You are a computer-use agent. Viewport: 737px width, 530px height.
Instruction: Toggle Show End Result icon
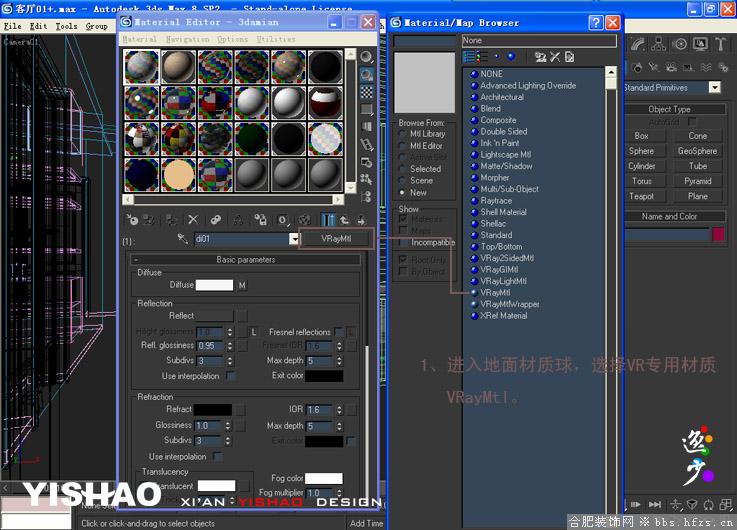[328, 219]
